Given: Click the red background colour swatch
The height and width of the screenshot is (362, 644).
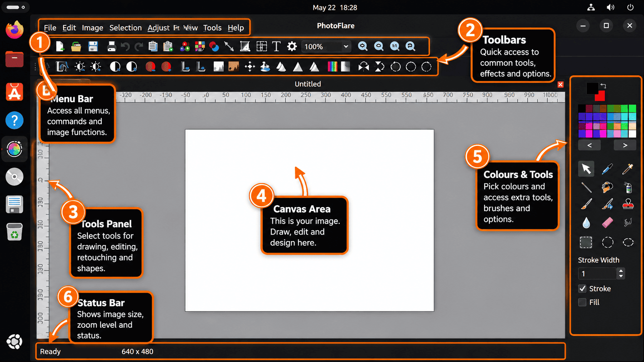Looking at the screenshot, I should click(601, 96).
